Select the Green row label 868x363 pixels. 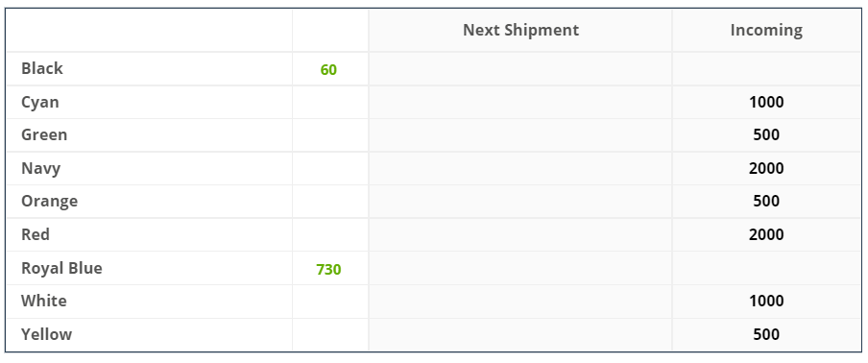(x=44, y=135)
